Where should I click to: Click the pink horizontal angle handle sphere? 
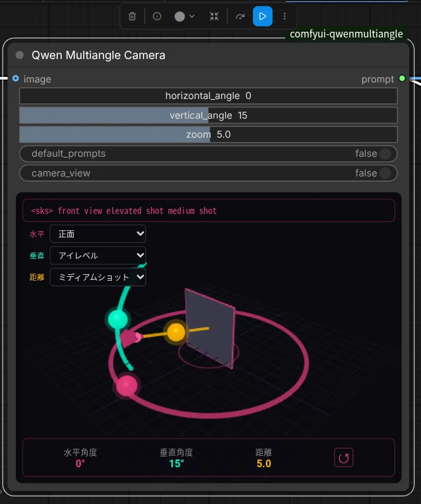126,386
